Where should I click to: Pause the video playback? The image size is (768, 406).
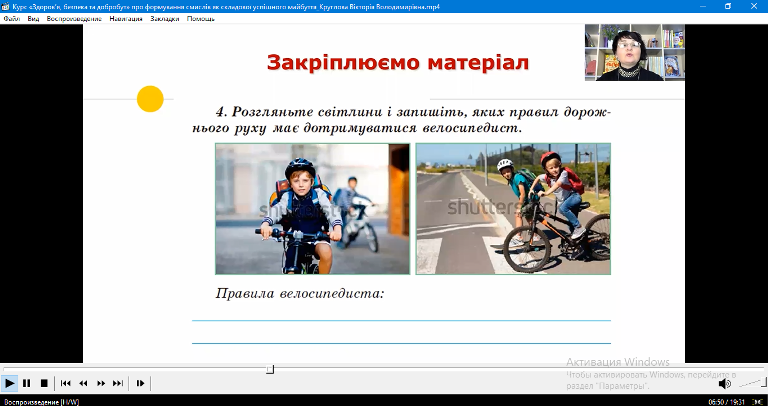point(27,383)
